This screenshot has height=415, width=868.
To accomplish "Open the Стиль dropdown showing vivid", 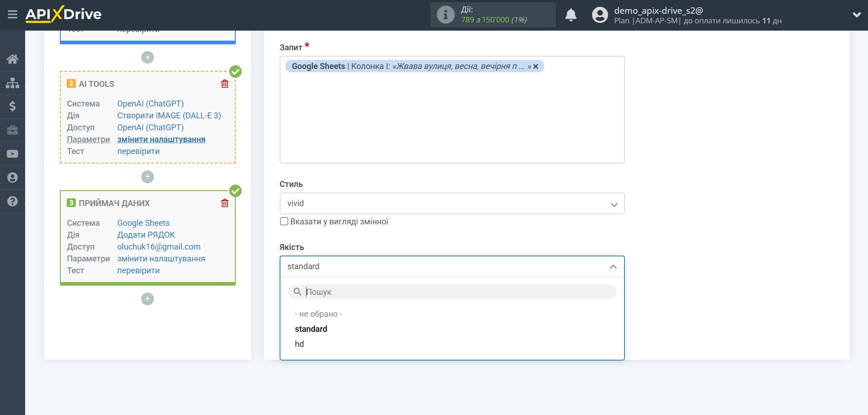I will click(452, 203).
